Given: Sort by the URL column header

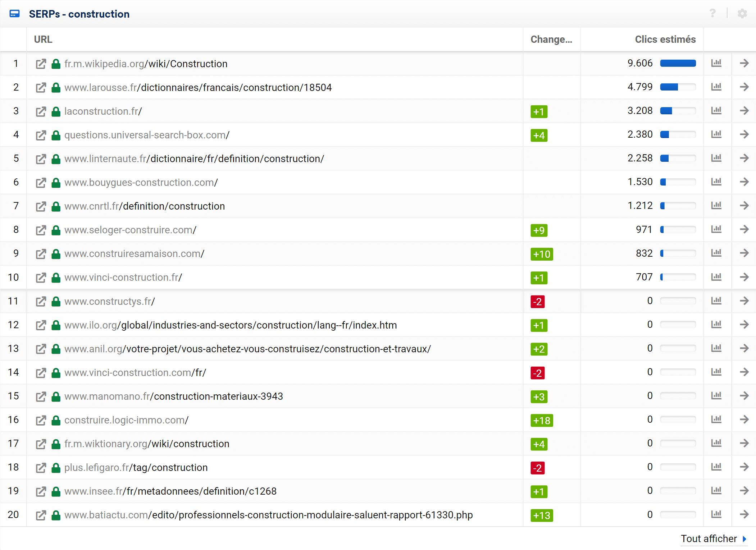Looking at the screenshot, I should [43, 39].
